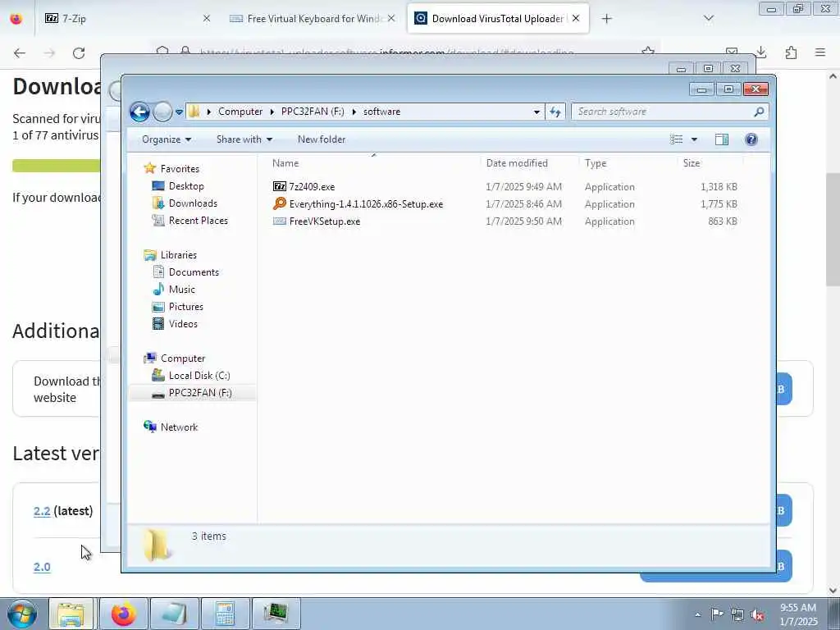Click the taskbar clock showing 9:55 AM
Image resolution: width=840 pixels, height=630 pixels.
click(798, 614)
